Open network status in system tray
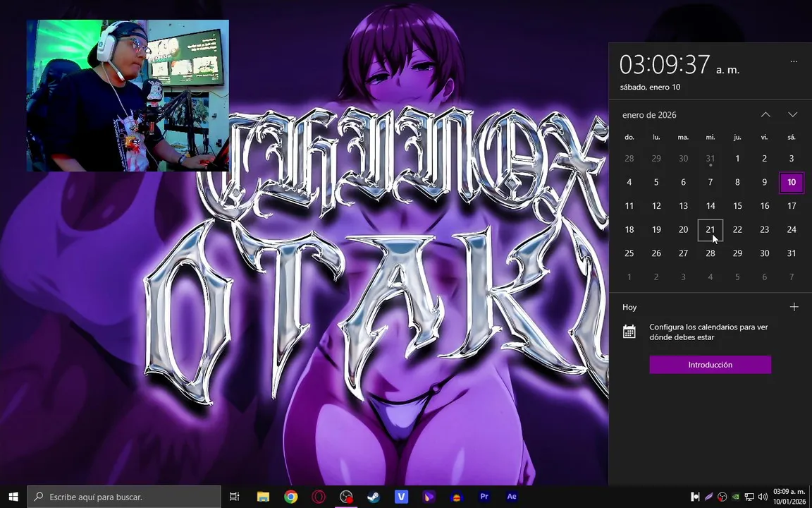This screenshot has width=812, height=508. (749, 497)
